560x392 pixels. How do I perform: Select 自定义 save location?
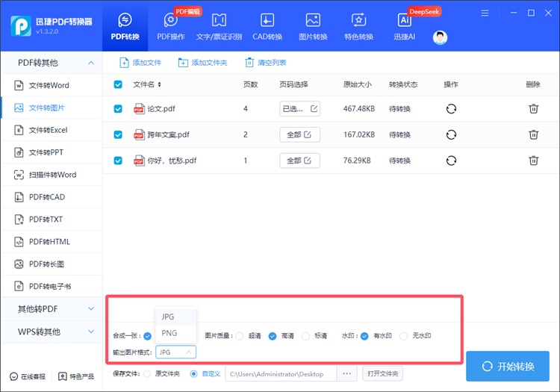[193, 374]
